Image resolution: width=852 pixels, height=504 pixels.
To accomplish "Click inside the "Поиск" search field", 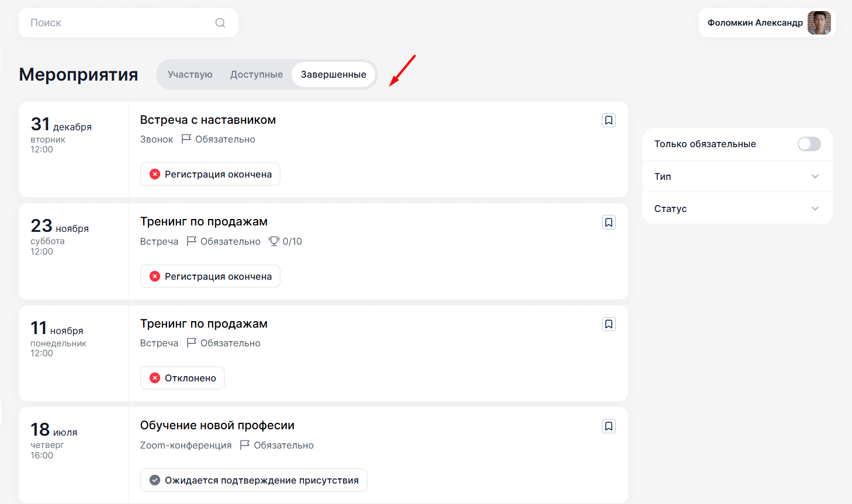I will (105, 22).
